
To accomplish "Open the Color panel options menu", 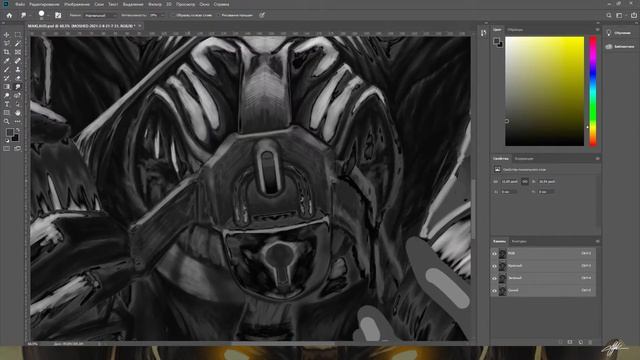I will pos(598,29).
